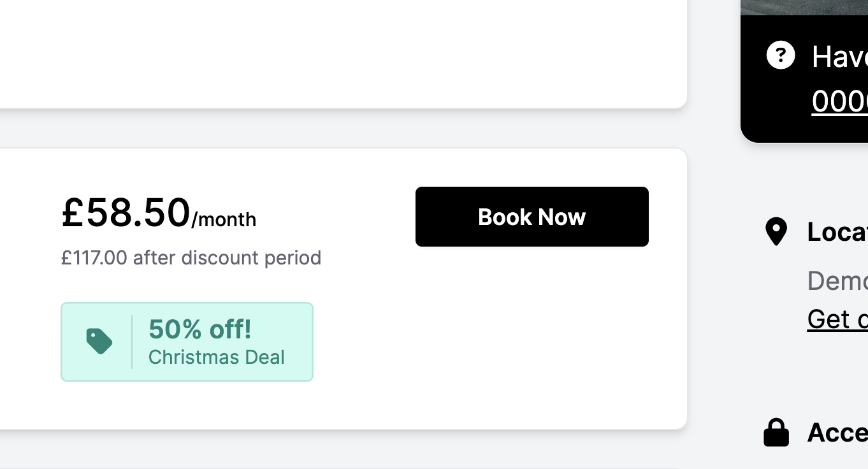Open the Get directions link
Viewport: 868px width, 469px height.
(x=837, y=319)
